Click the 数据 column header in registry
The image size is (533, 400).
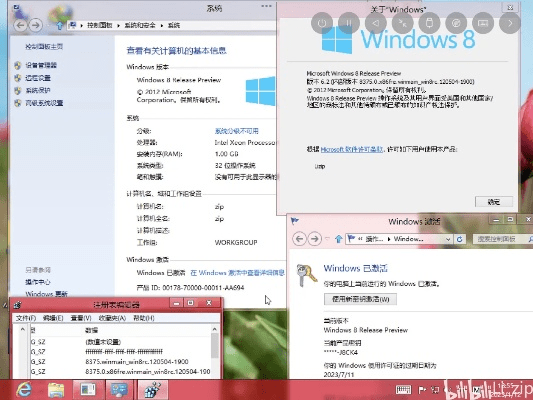(92, 330)
